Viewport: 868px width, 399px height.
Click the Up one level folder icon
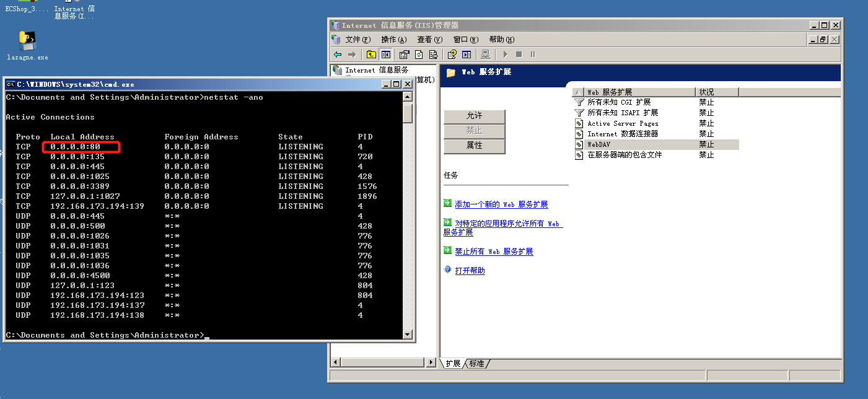[x=371, y=55]
